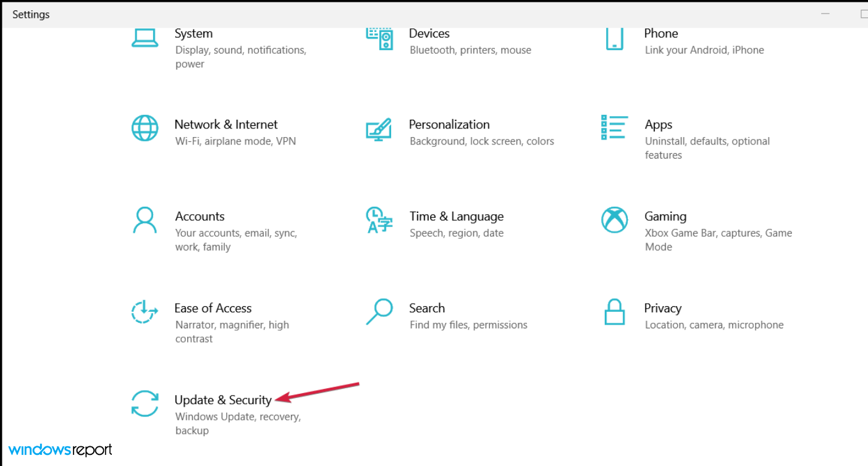Click the Ease of Access icon
868x466 pixels.
pos(145,312)
